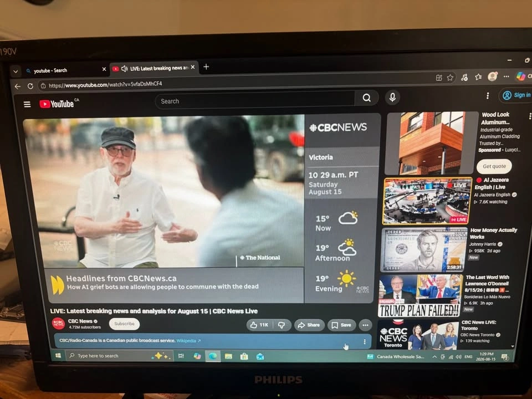The width and height of the screenshot is (532, 399).
Task: Open Task View from the taskbar
Action: [x=181, y=356]
